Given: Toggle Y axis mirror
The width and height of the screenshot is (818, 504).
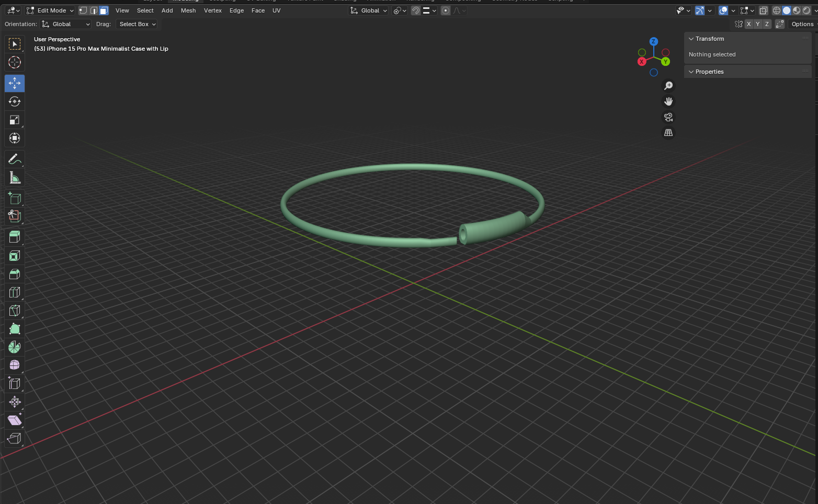Looking at the screenshot, I should pos(758,24).
